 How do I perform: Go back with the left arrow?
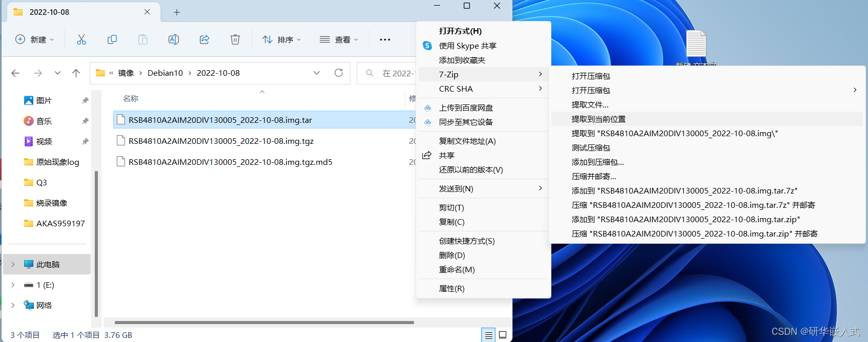coord(15,73)
